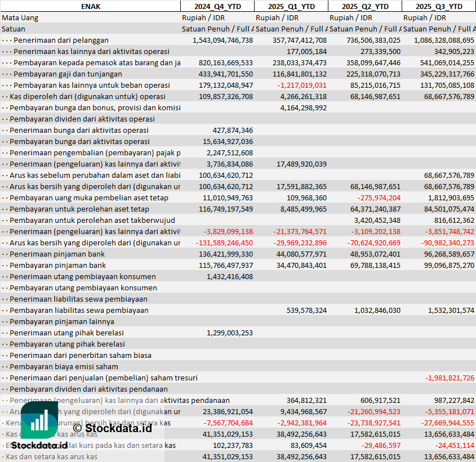
Task: Select red value -27,669,944,555
Action: pyautogui.click(x=448, y=423)
